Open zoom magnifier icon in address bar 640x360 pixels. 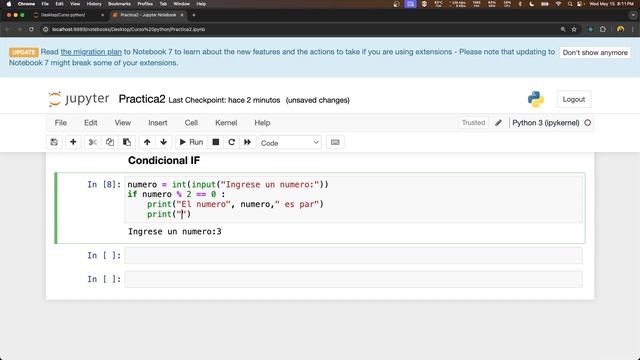point(563,29)
